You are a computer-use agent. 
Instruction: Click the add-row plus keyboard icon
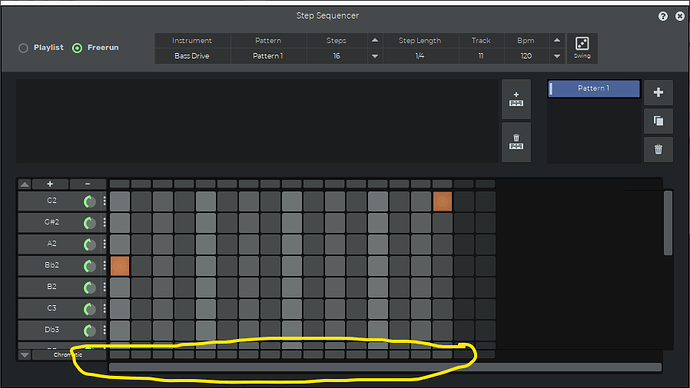pos(516,99)
